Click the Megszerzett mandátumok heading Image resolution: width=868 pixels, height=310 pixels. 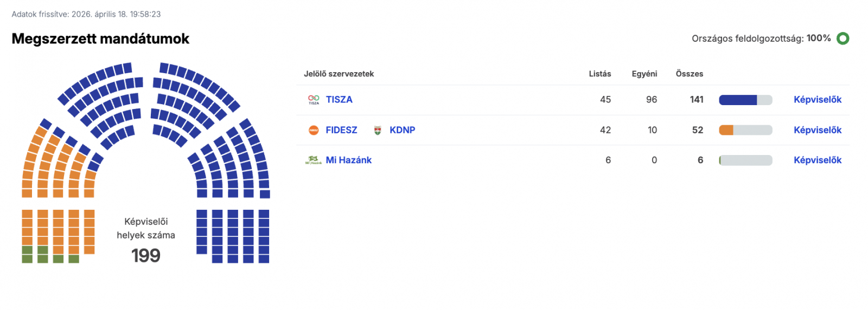pyautogui.click(x=100, y=38)
